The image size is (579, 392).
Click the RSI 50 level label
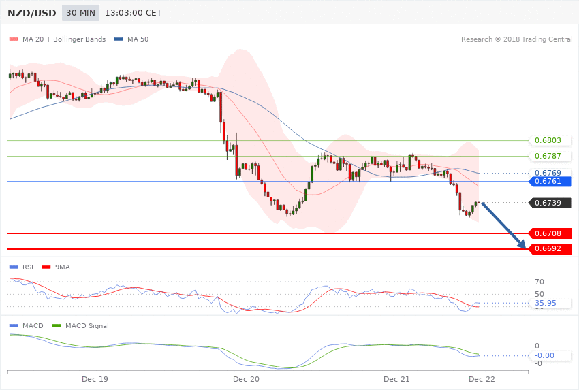tap(539, 294)
